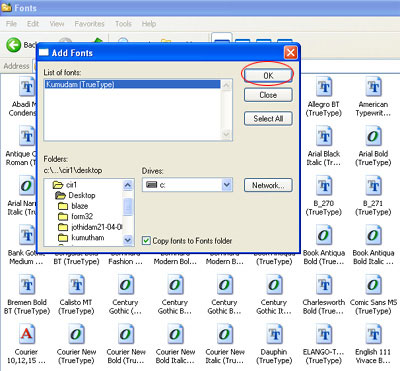Open the File menu in Fonts window
400x371 pixels.
(11, 24)
